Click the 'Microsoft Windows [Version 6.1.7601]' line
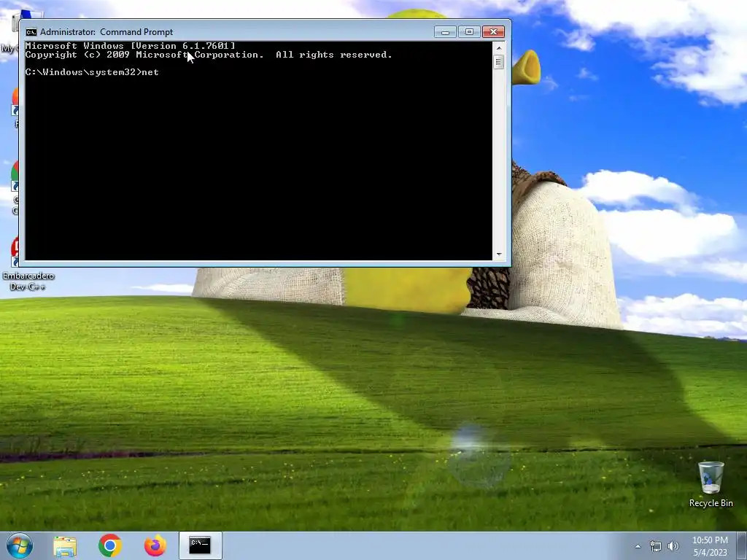This screenshot has width=747, height=560. pos(130,46)
